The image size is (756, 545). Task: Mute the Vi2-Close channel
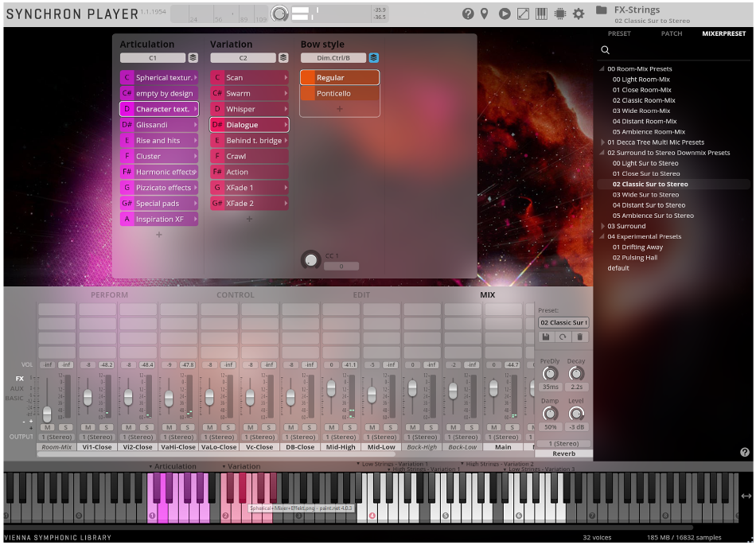click(x=129, y=427)
